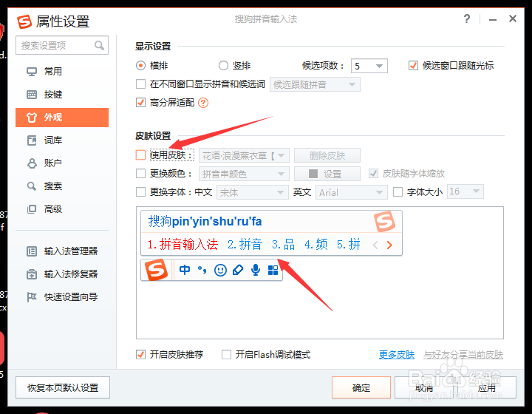Click 应用 button
532x414 pixels.
486,387
